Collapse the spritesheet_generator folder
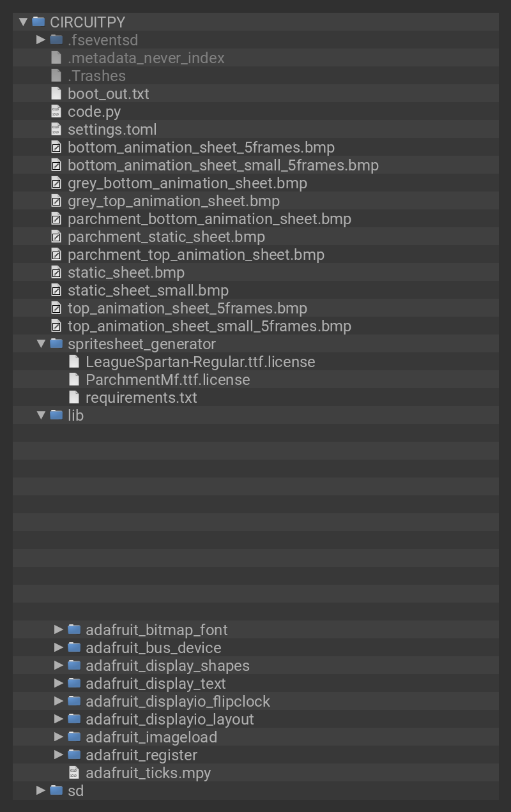Screen dimensions: 511x812 [41, 344]
